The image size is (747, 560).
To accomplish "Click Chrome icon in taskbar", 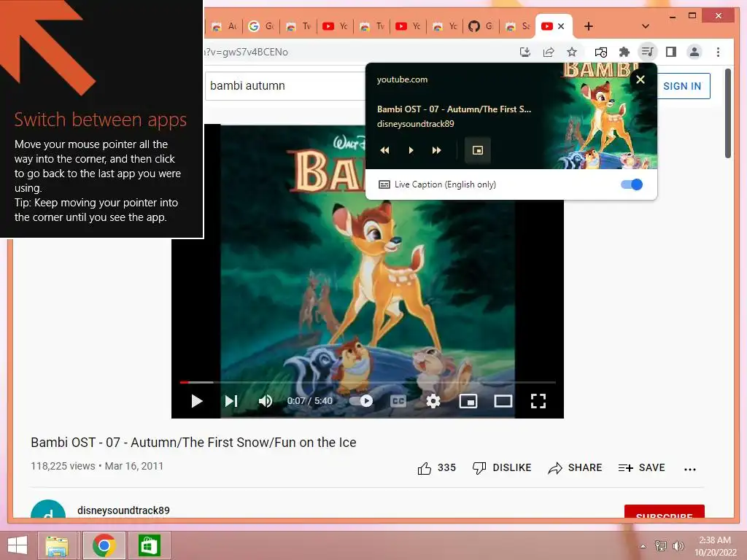I will tap(104, 545).
